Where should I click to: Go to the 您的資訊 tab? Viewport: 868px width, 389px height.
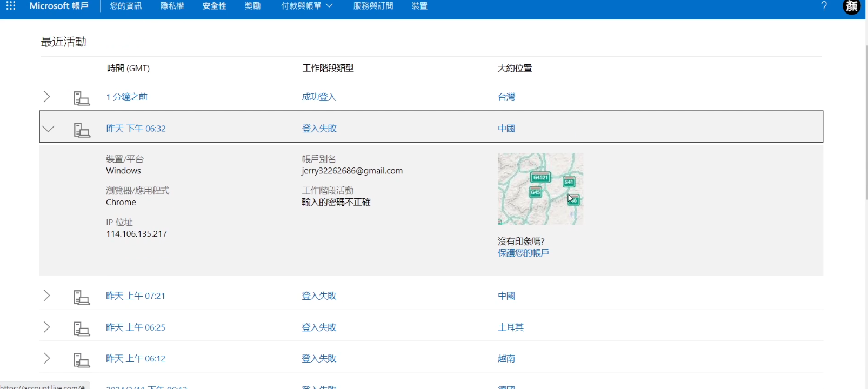click(126, 6)
